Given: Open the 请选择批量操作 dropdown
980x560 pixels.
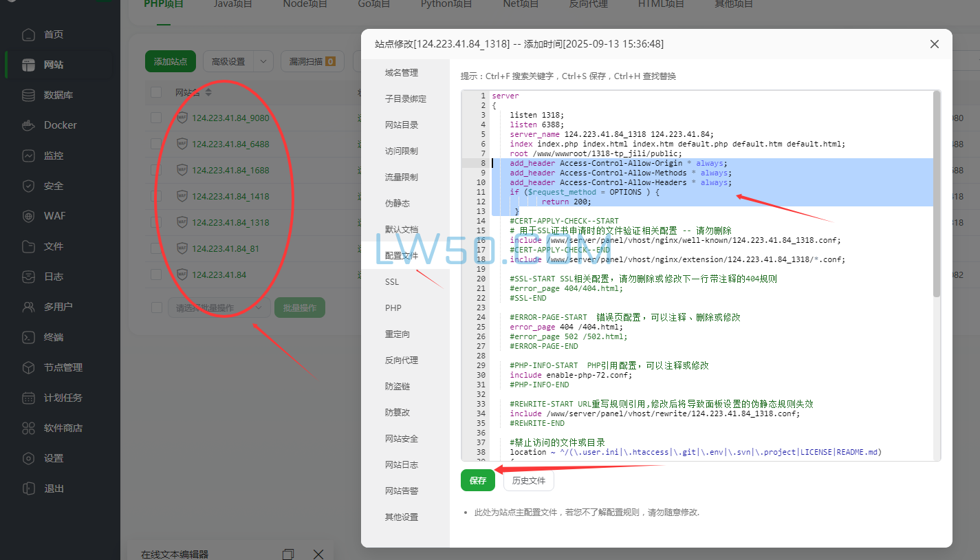Looking at the screenshot, I should coord(219,308).
